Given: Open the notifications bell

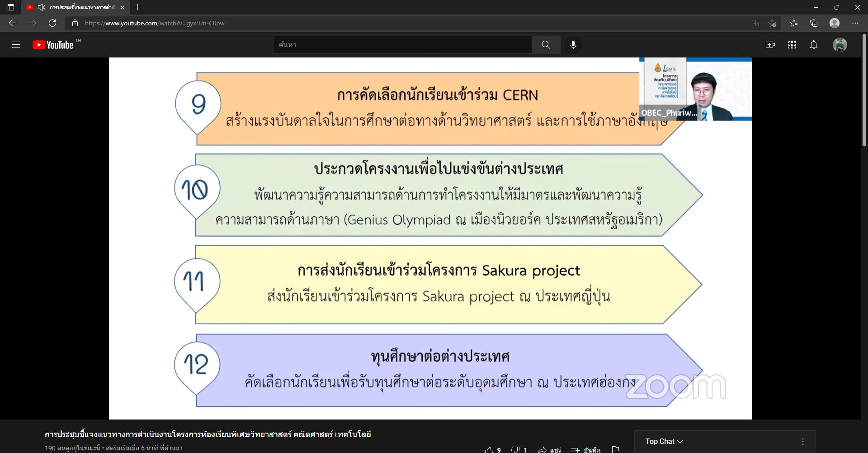Looking at the screenshot, I should point(814,45).
